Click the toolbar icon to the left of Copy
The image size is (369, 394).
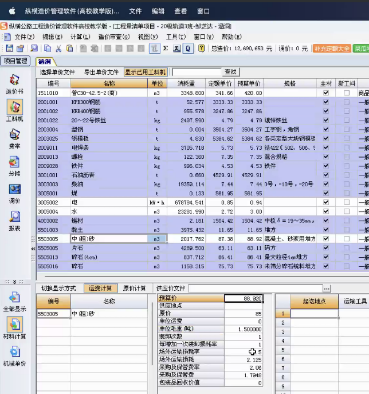(x=34, y=48)
